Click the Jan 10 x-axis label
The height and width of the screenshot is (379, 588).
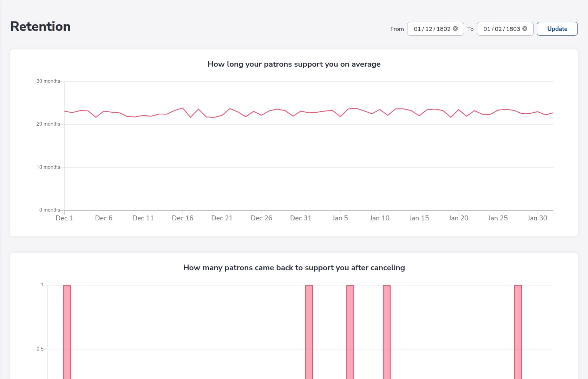[380, 218]
